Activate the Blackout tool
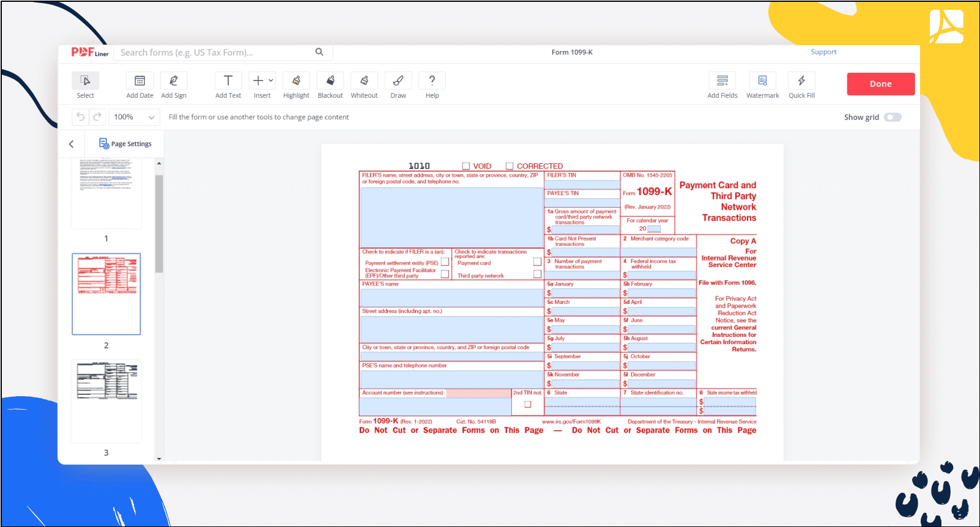980x527 pixels. point(330,81)
